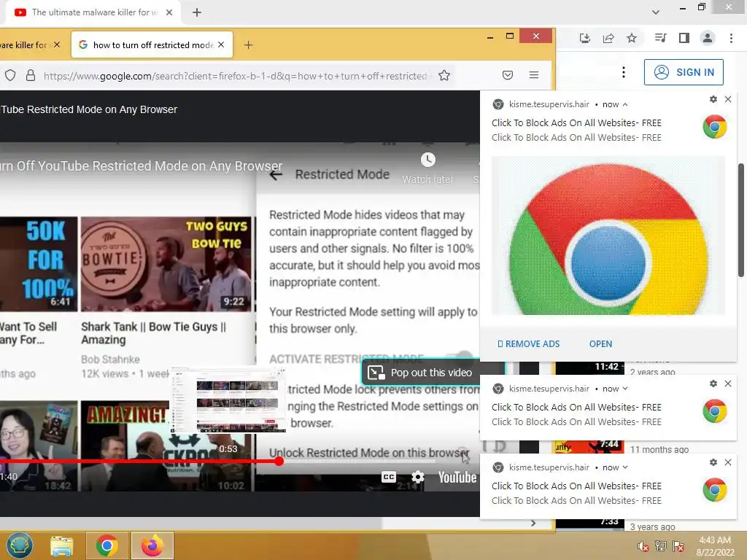Save page to Pocket in Firefox
Image resolution: width=747 pixels, height=560 pixels.
pos(508,75)
